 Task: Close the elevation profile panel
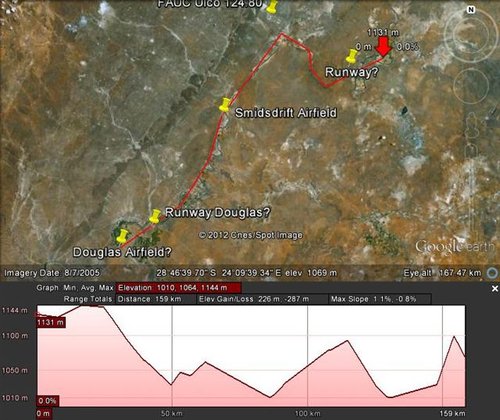pos(495,289)
